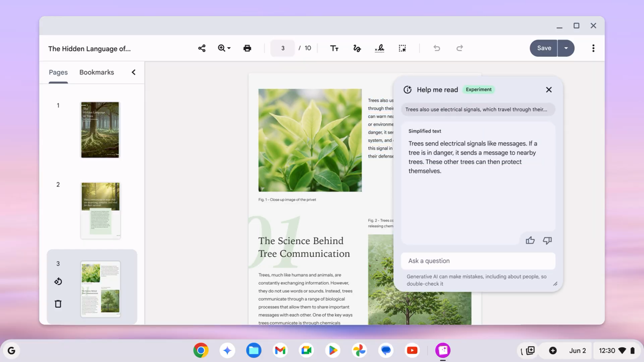
Task: Select page 1 thumbnail
Action: pos(100,130)
